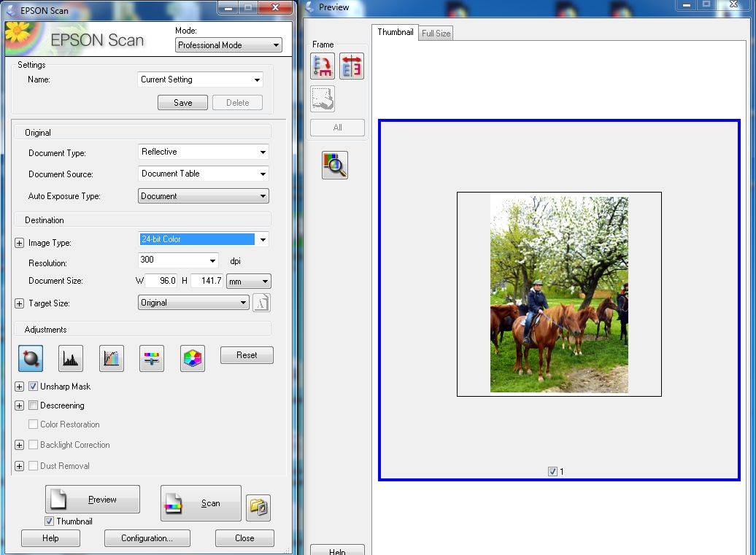Click the densitometer magnifier icon
756x555 pixels.
335,166
